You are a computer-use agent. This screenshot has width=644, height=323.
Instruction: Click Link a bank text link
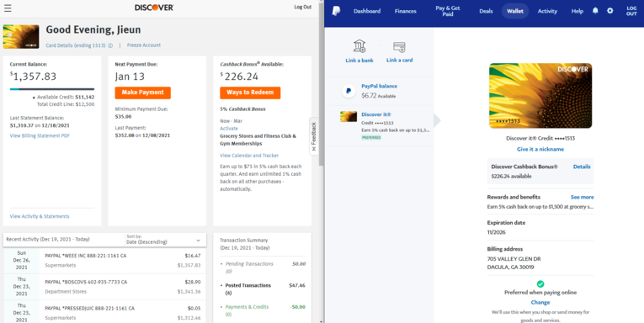(359, 61)
